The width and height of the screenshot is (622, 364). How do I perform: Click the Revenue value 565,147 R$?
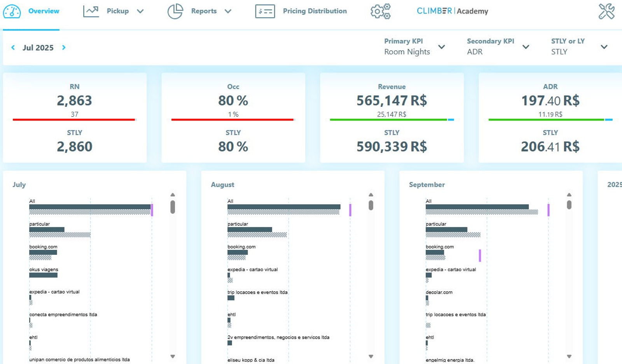pyautogui.click(x=392, y=101)
